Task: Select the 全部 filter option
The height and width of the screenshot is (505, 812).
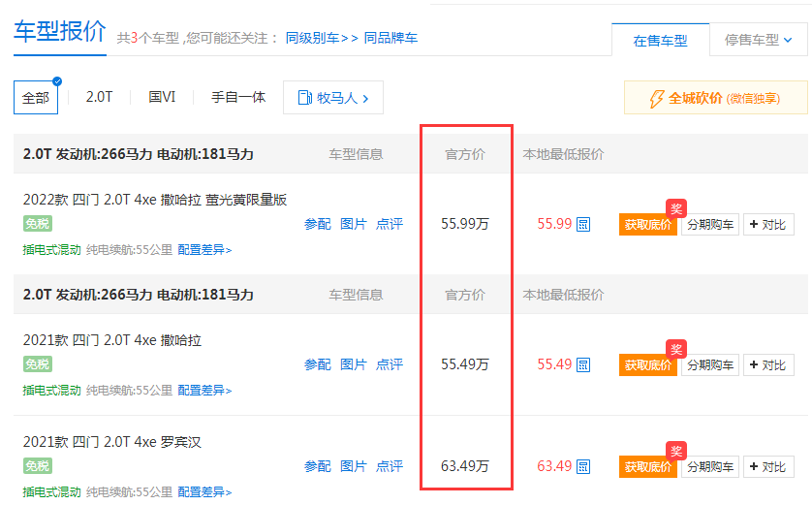Action: 36,97
